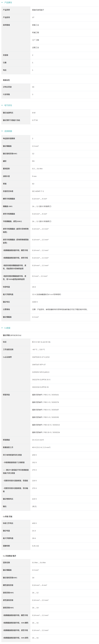Viewport: 99px width, 644px height.
Task: Select accessory 3022276 CLIPFIX 35-5
Action: point(41,380)
